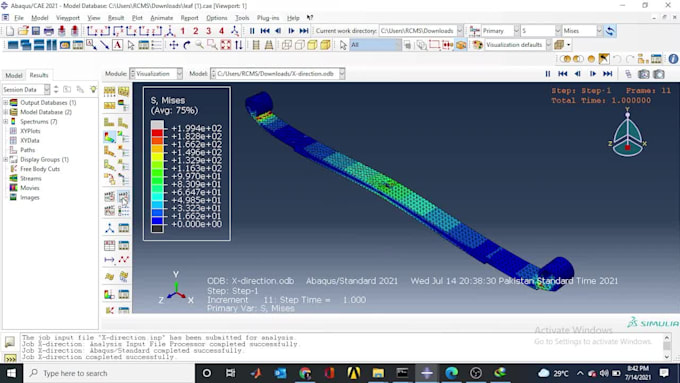Click the context help question-arrow icon
Image resolution: width=680 pixels, height=383 pixels.
[310, 18]
